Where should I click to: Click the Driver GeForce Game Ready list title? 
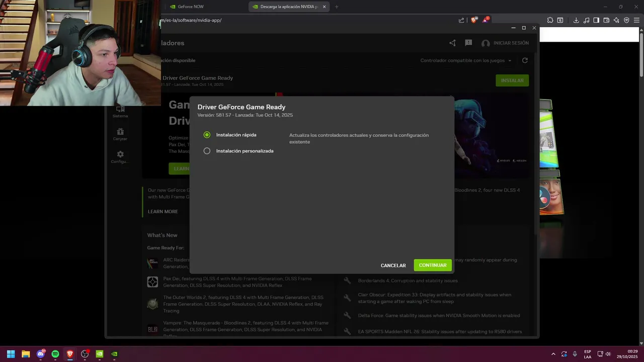(x=198, y=78)
